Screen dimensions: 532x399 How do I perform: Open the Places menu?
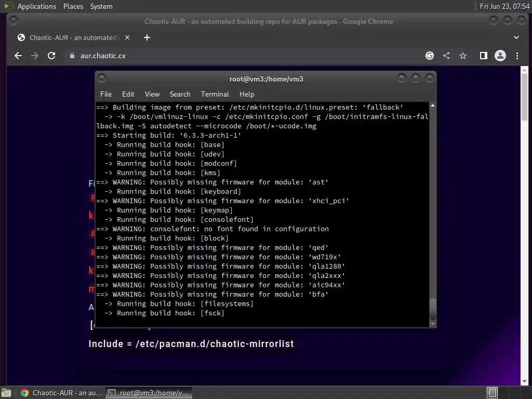click(73, 6)
